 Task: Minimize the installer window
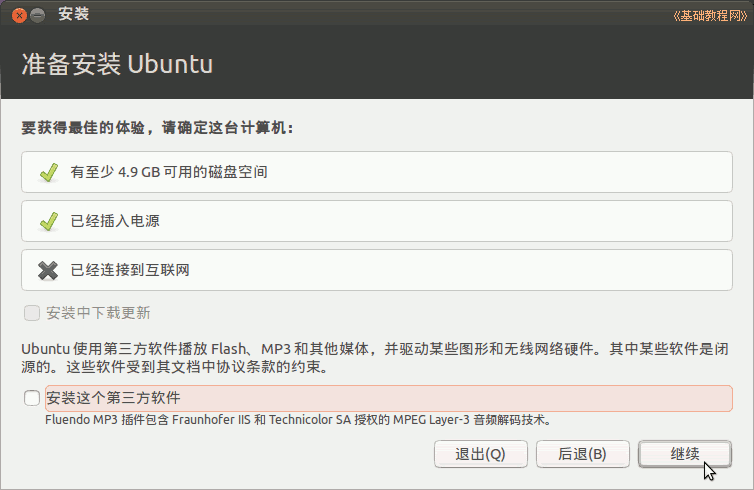point(38,15)
